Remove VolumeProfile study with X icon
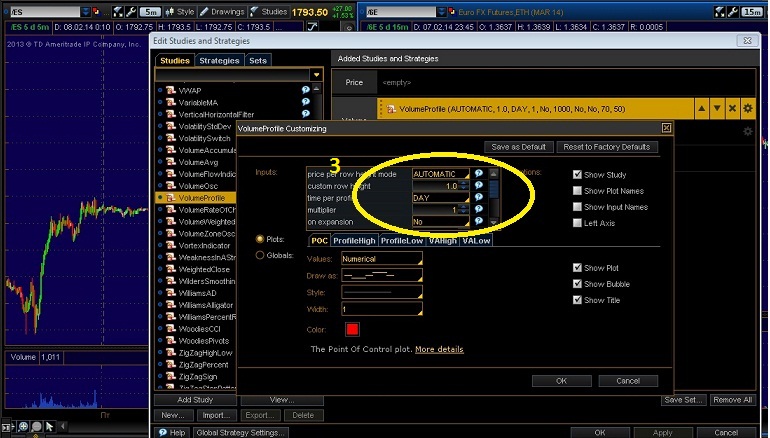 [732, 109]
